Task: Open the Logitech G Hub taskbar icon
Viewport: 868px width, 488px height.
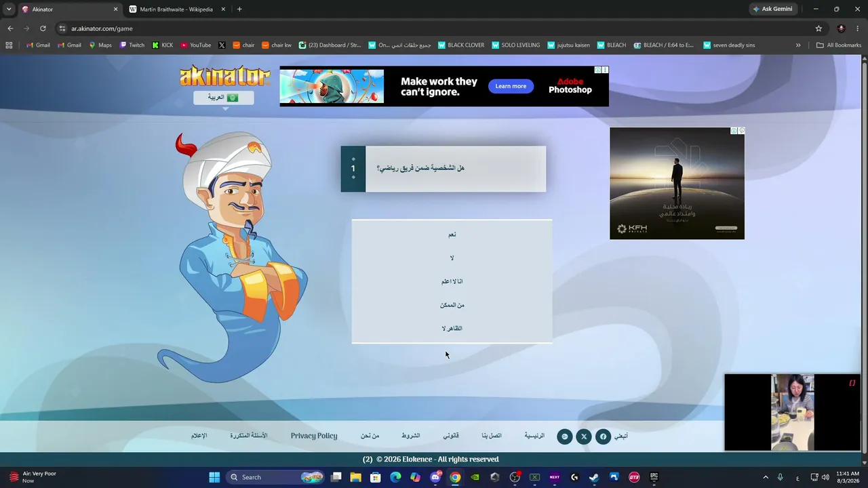Action: tap(574, 477)
